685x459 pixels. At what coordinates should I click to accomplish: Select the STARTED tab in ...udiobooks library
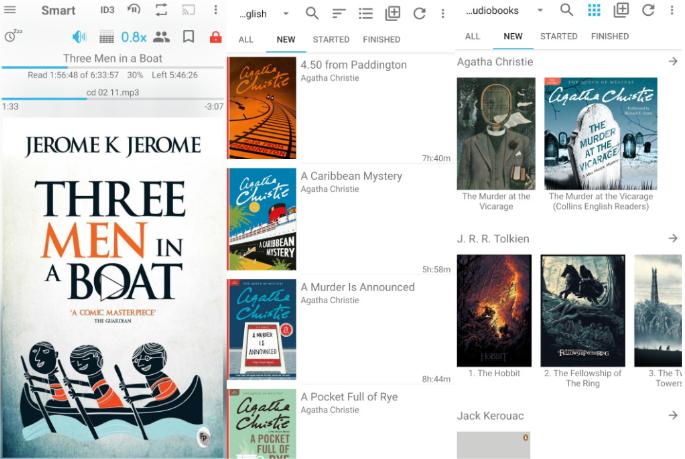point(559,36)
